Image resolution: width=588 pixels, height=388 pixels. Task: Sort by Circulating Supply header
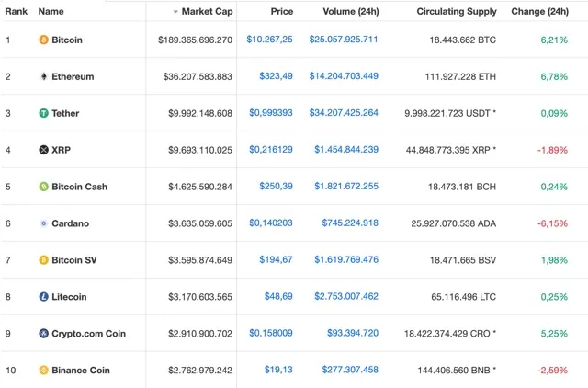pos(457,11)
